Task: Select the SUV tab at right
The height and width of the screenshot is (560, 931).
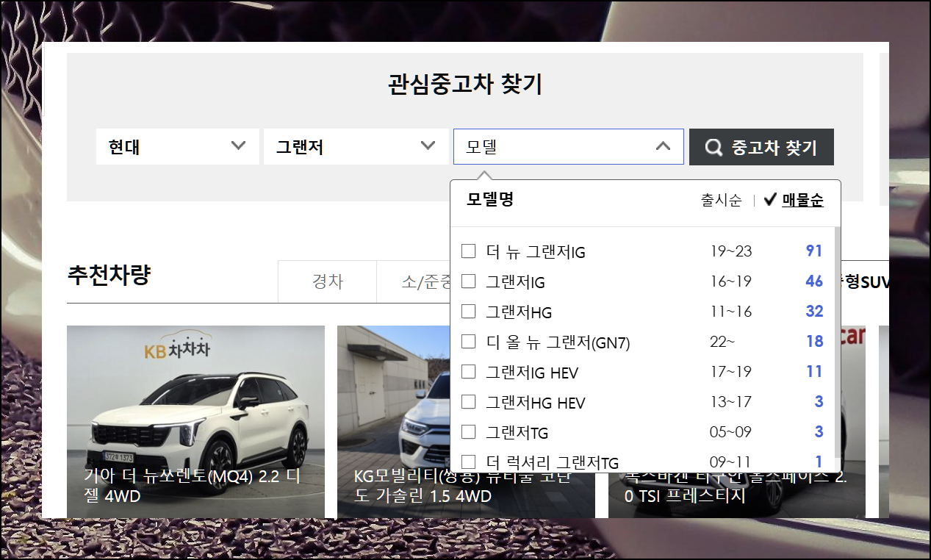Action: coord(865,282)
